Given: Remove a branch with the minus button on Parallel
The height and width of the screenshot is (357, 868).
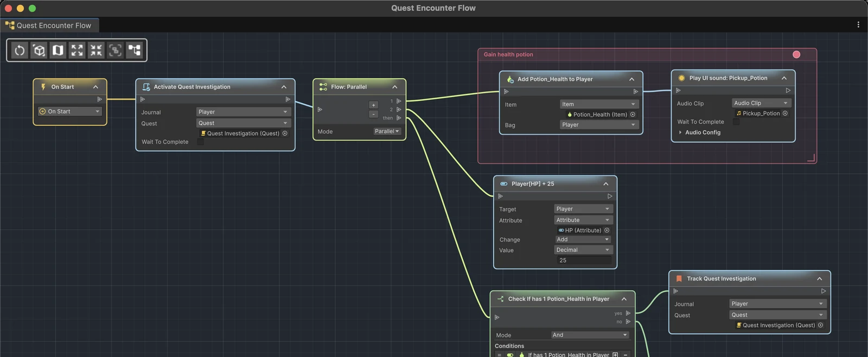Looking at the screenshot, I should pyautogui.click(x=373, y=114).
